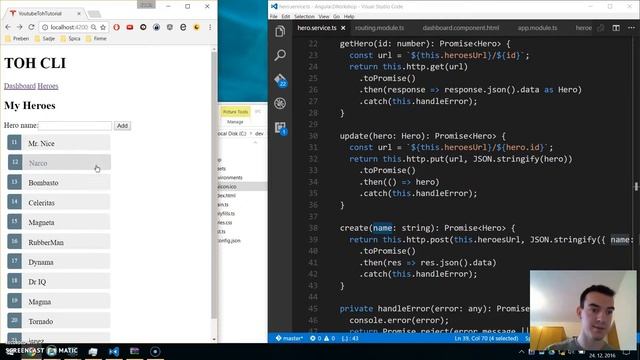Switch to app.module.ts tab

(537, 28)
